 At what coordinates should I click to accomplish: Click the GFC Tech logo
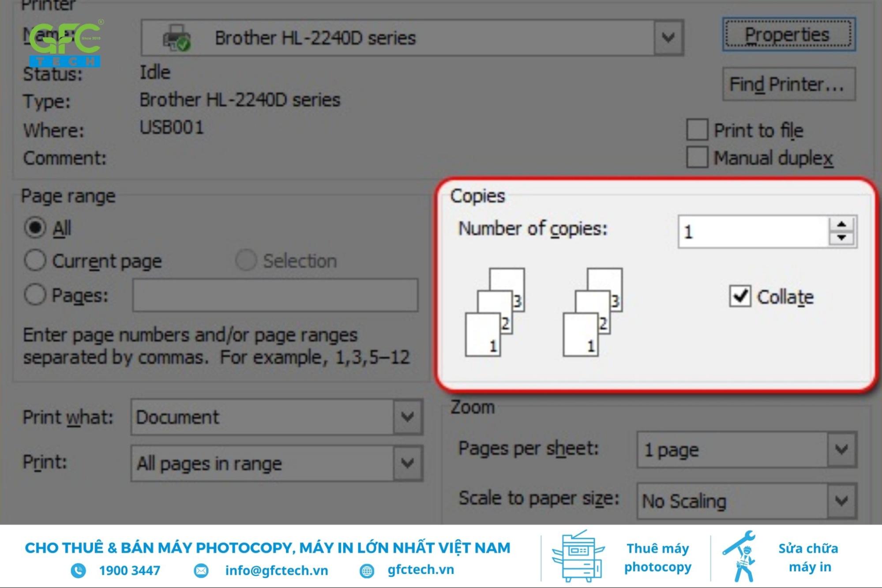pyautogui.click(x=65, y=43)
